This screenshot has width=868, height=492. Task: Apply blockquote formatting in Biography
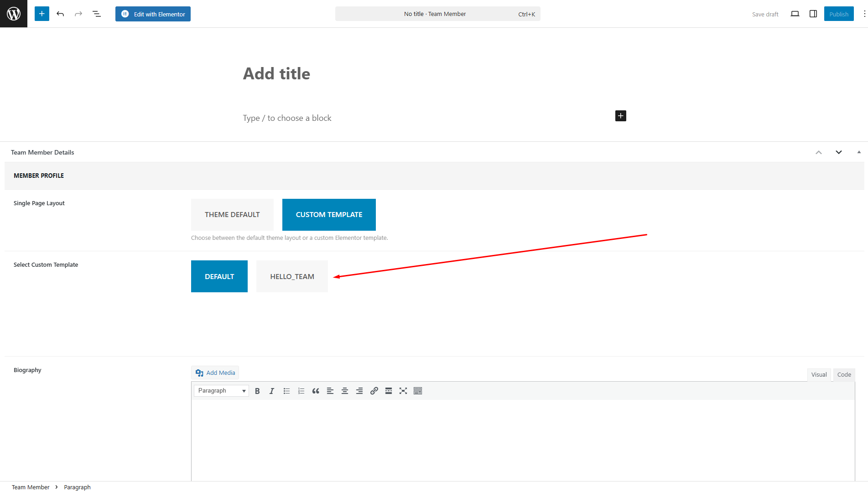click(316, 391)
